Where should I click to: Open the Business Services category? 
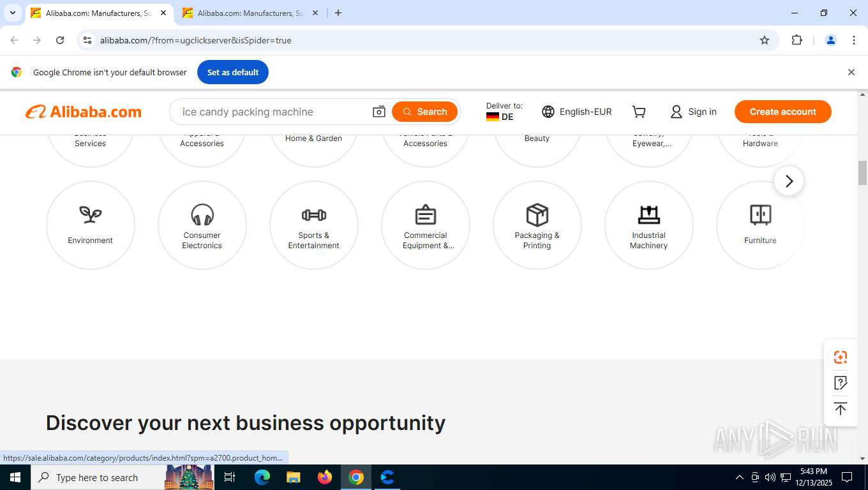pos(90,151)
